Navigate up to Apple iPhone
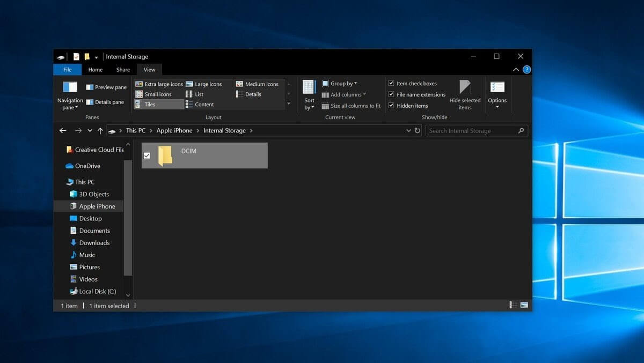Image resolution: width=644 pixels, height=363 pixels. 100,130
